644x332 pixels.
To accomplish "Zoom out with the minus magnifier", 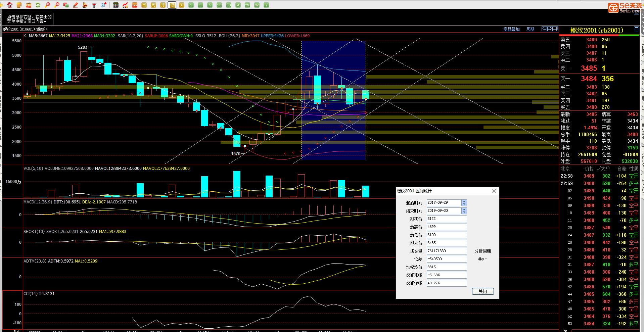I will [57, 5].
